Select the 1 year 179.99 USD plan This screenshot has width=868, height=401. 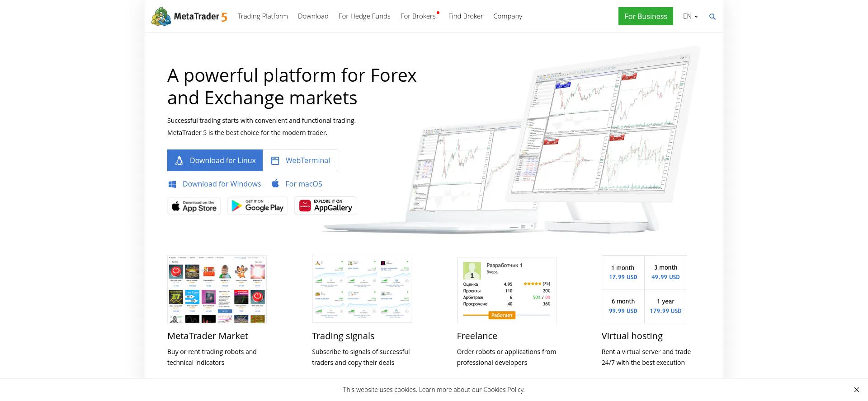(665, 306)
